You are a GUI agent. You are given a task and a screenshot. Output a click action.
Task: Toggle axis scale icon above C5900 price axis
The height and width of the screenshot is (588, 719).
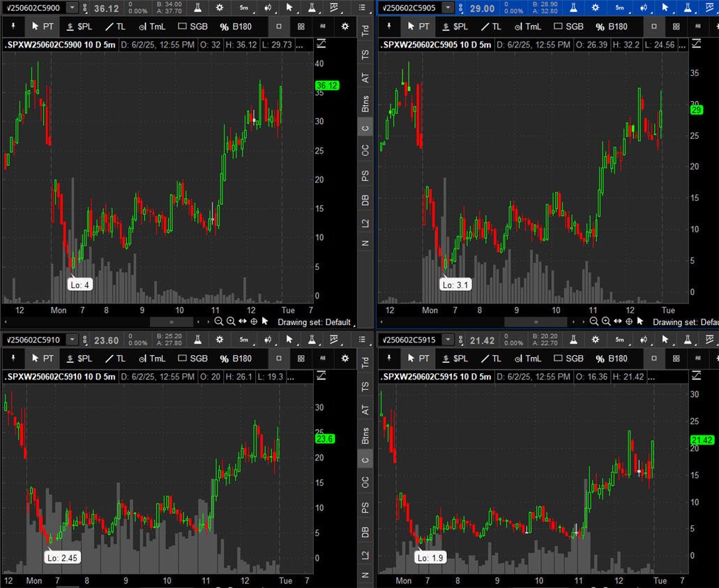click(321, 44)
